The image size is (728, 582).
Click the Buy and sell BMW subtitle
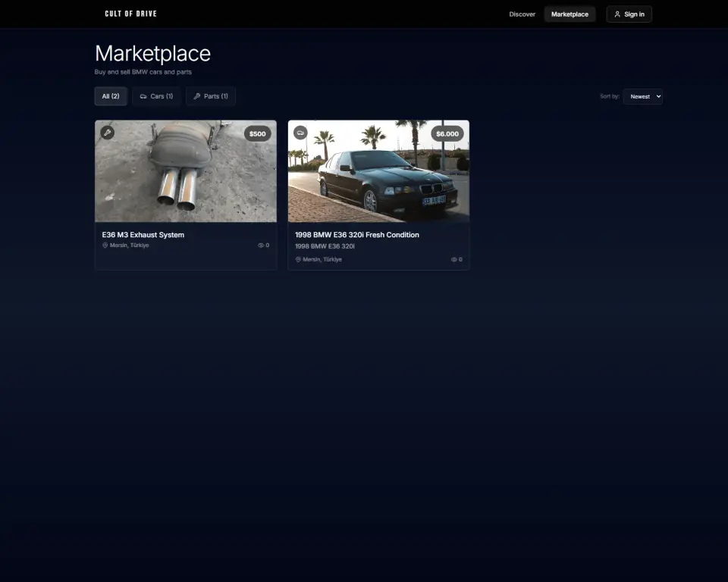pyautogui.click(x=143, y=72)
